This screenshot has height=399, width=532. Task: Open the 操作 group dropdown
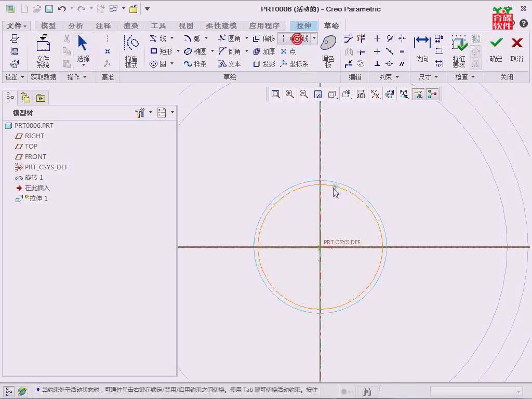click(77, 77)
